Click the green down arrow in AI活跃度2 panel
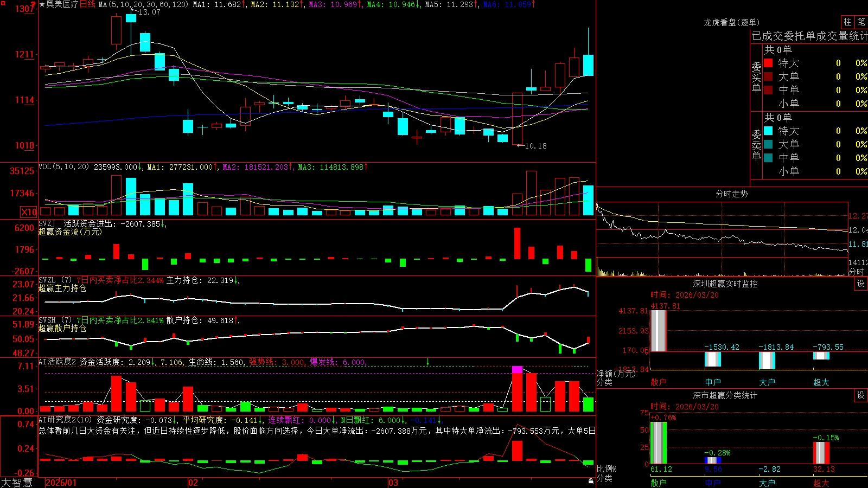This screenshot has height=488, width=868. pos(428,362)
